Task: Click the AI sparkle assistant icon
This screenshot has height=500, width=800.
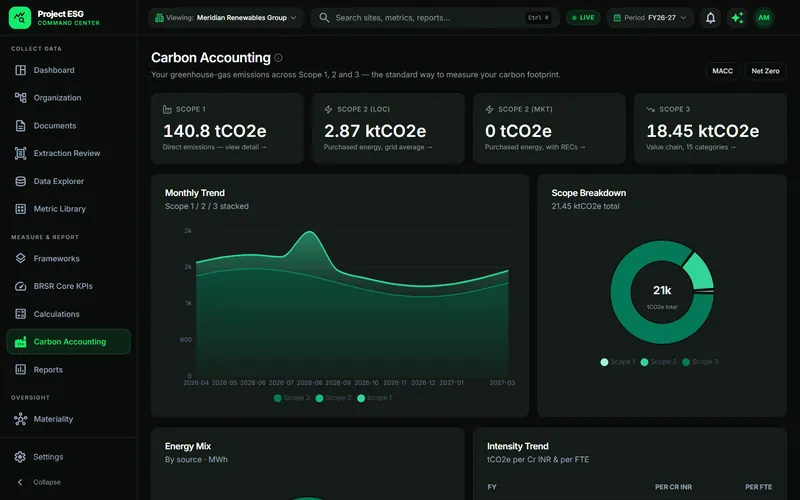Action: point(737,18)
